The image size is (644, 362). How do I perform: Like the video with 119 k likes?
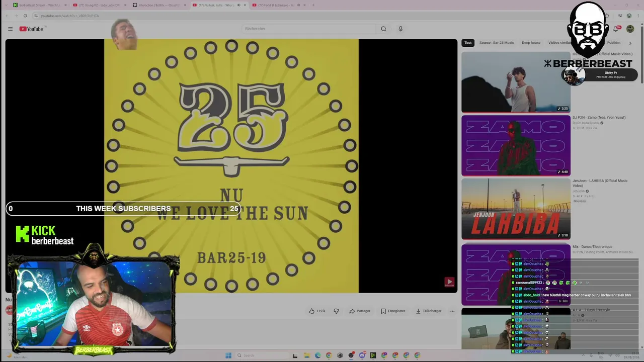click(x=317, y=311)
